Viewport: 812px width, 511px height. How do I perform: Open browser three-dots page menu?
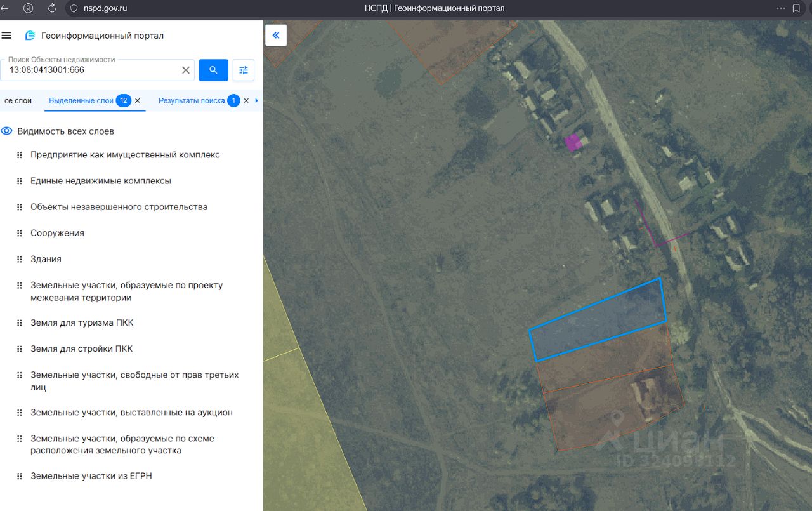[x=781, y=8]
